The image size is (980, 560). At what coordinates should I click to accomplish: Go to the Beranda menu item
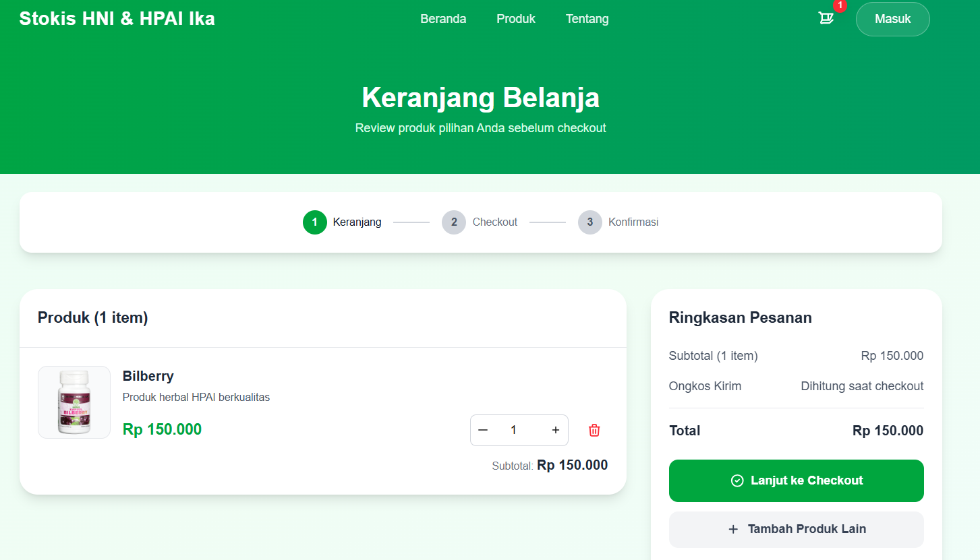pos(443,19)
